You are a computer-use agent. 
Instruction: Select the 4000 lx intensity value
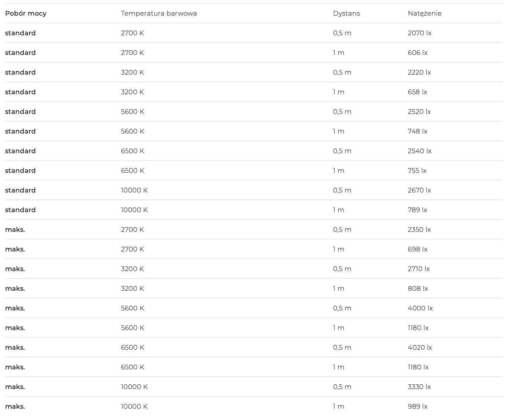pos(420,308)
